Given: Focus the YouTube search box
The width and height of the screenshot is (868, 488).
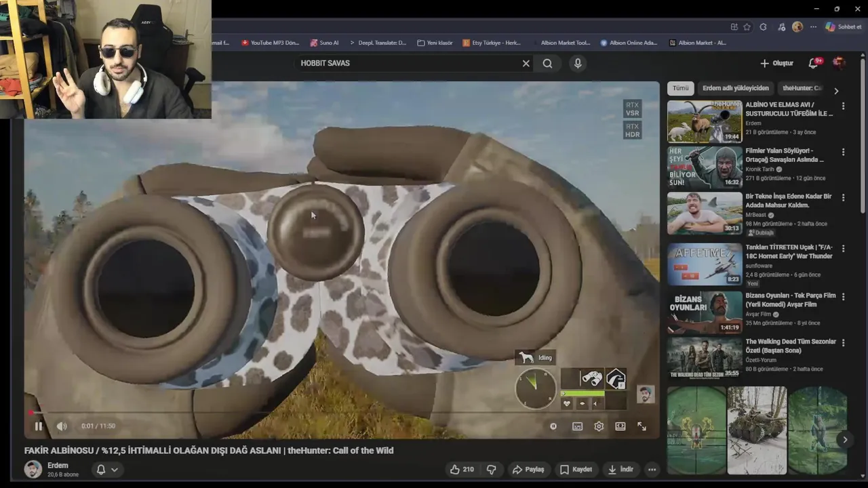Looking at the screenshot, I should (407, 63).
